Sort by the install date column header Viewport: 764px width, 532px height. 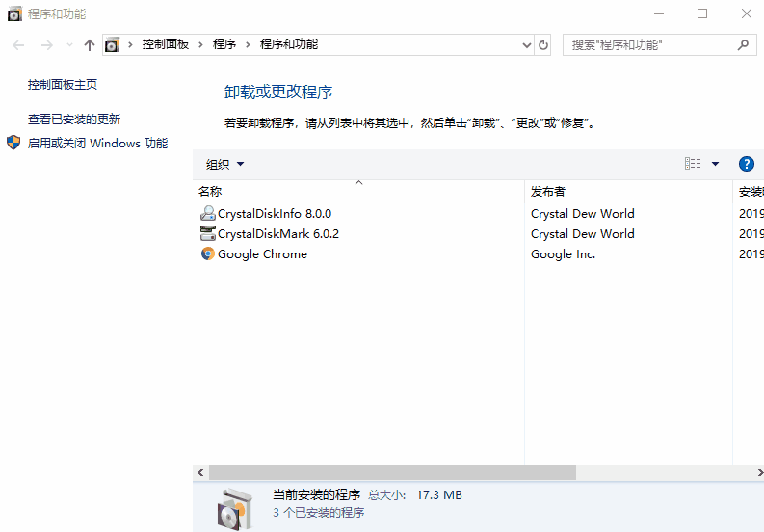[x=749, y=191]
